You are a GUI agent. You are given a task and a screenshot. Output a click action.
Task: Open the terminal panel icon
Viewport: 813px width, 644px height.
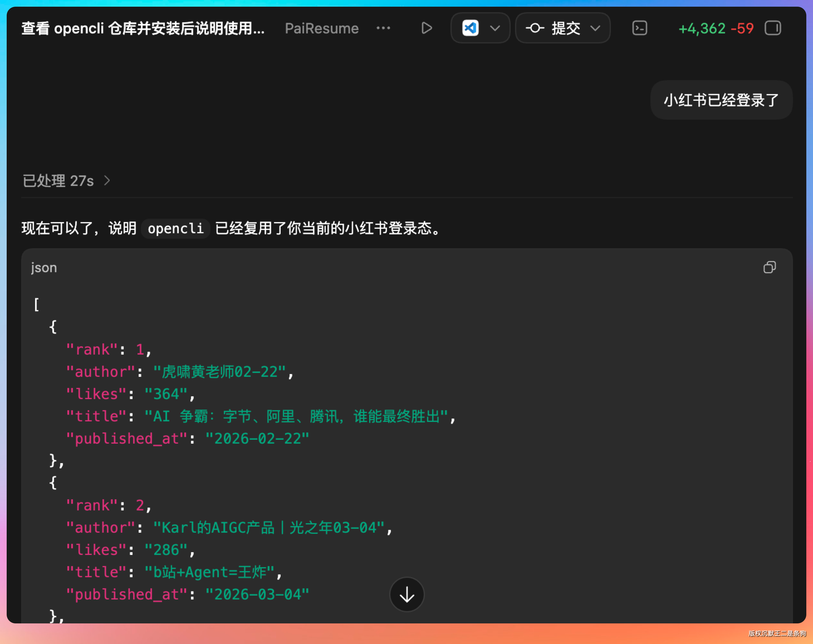(x=640, y=28)
